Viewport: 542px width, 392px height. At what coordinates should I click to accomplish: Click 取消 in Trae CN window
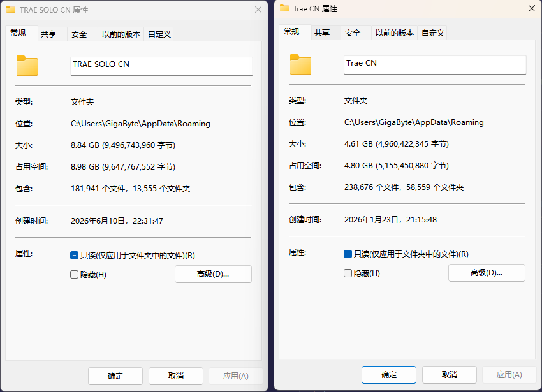click(450, 375)
